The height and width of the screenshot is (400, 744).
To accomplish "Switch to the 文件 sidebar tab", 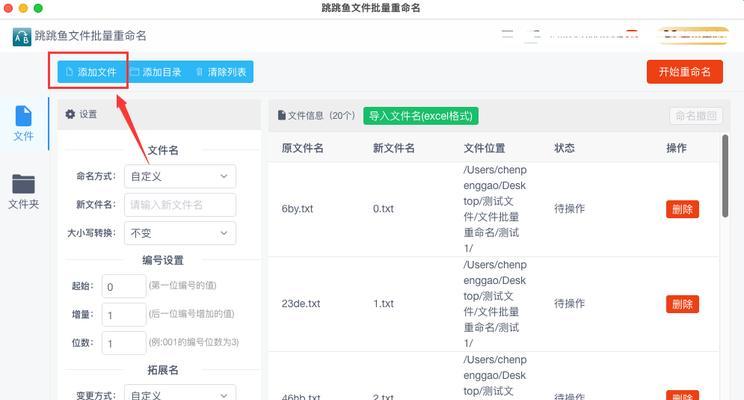I will (23, 123).
